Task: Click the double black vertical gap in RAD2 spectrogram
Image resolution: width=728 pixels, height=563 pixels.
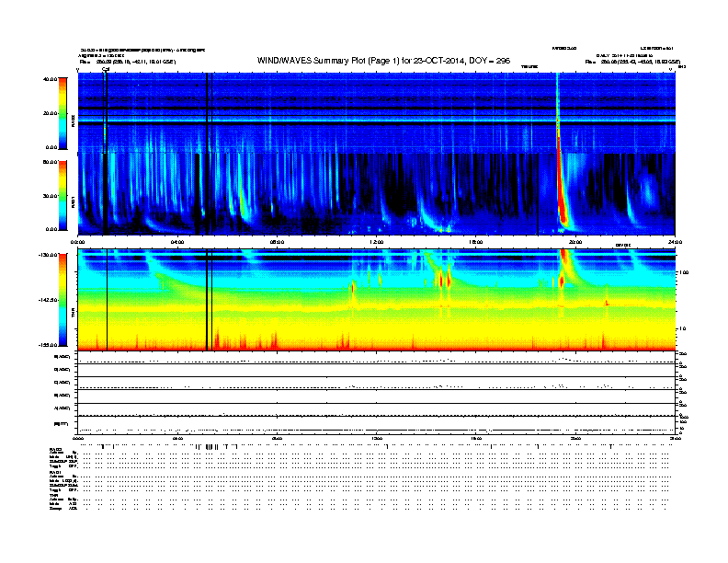Action: tap(209, 113)
